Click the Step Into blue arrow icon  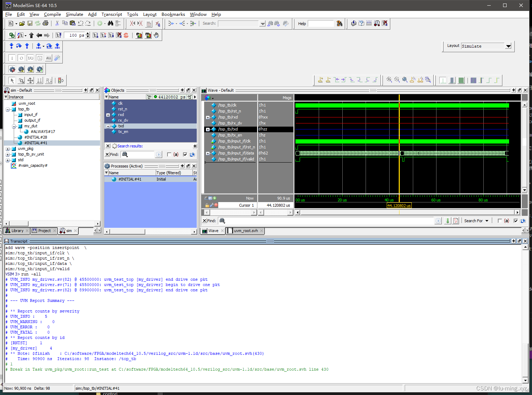point(11,46)
